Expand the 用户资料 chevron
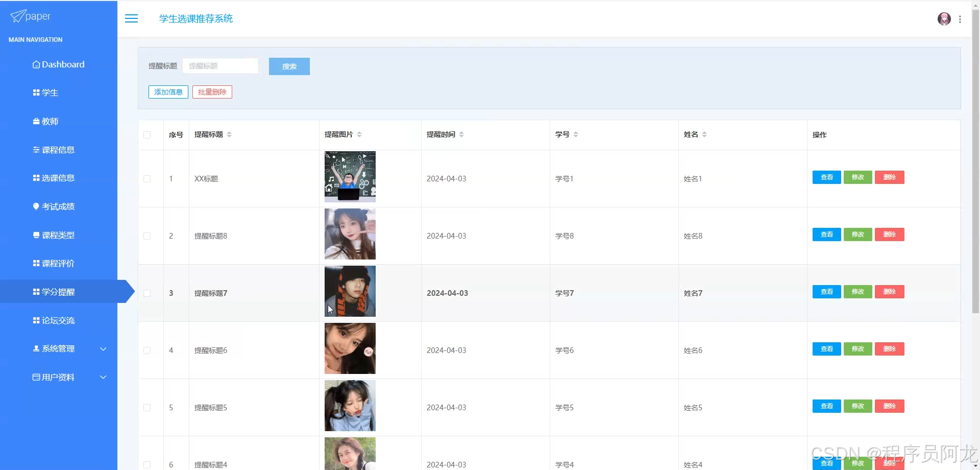 [x=103, y=377]
